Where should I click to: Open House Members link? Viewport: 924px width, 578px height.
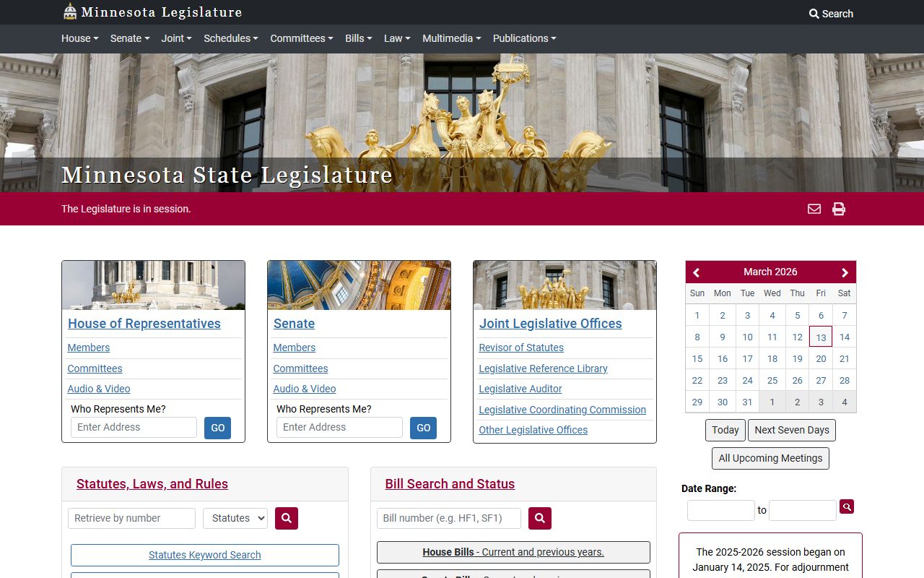[x=89, y=348]
